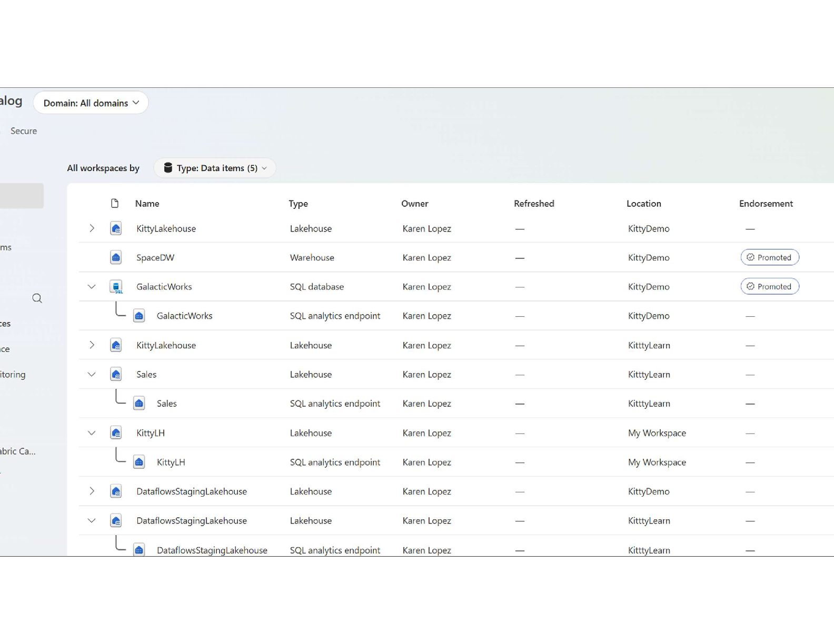
Task: Expand KittyLakehouse row in KitttyLearn
Action: pyautogui.click(x=92, y=345)
